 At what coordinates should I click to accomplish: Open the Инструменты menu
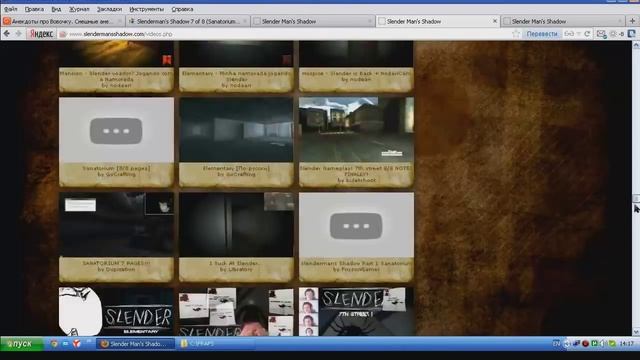point(147,9)
